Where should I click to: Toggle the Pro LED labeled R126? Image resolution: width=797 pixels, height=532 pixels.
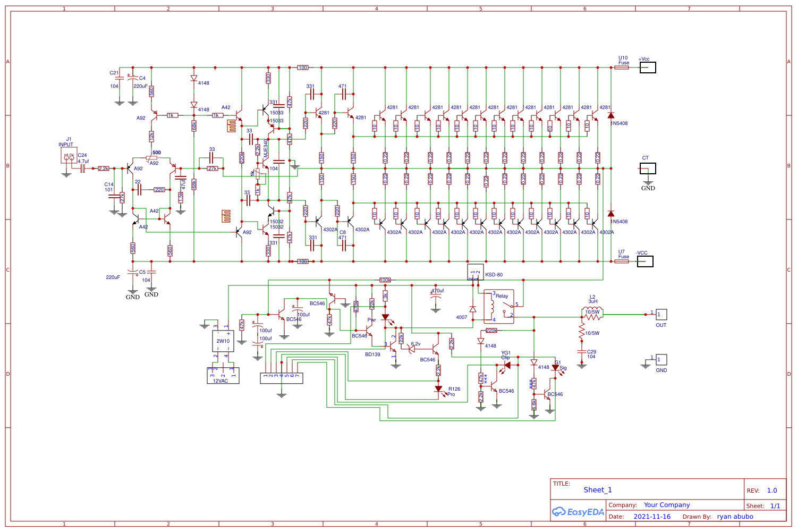pos(439,390)
